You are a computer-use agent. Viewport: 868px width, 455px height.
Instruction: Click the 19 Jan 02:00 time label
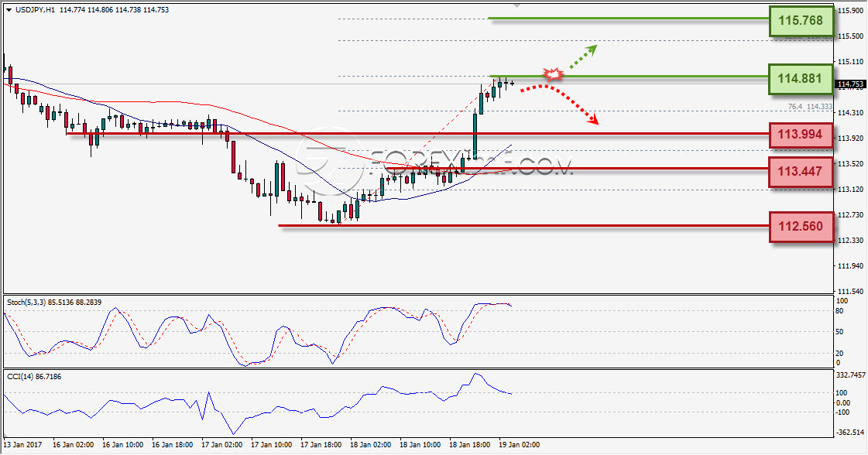pyautogui.click(x=519, y=444)
